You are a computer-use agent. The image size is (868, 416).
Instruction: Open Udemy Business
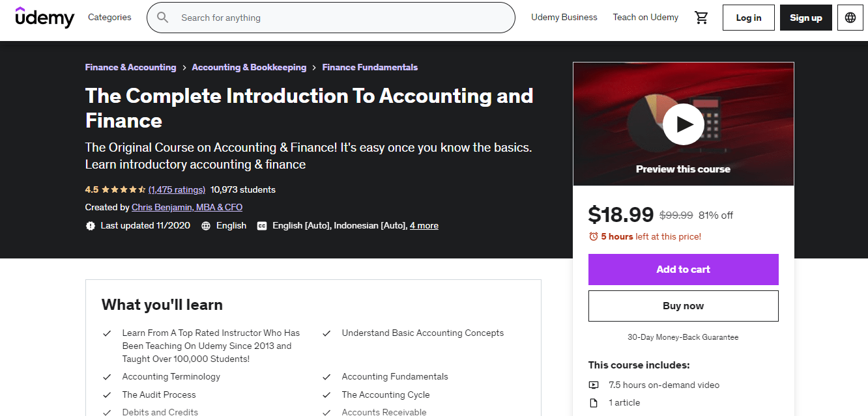[564, 18]
